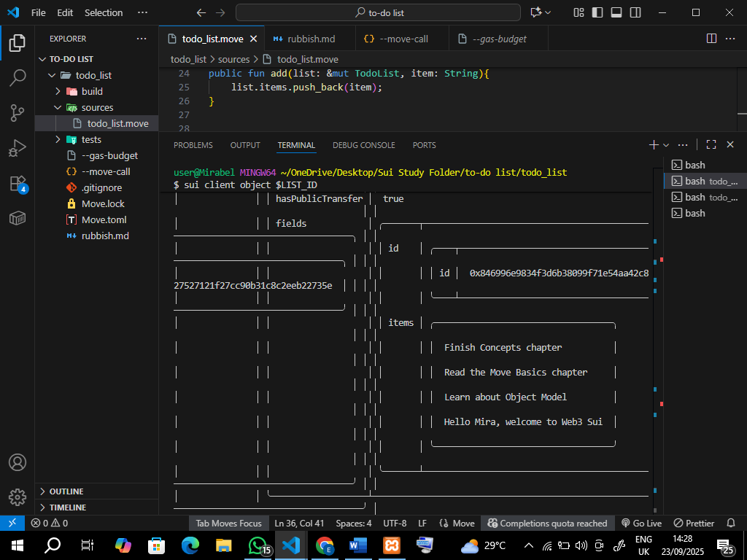Image resolution: width=747 pixels, height=560 pixels.
Task: Open the Extensions view with 4 badge
Action: pyautogui.click(x=18, y=183)
